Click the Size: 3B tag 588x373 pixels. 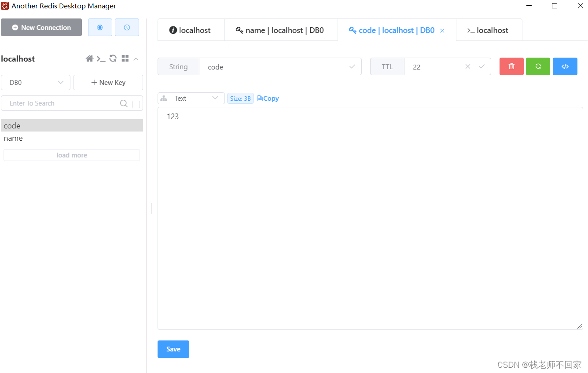(240, 99)
